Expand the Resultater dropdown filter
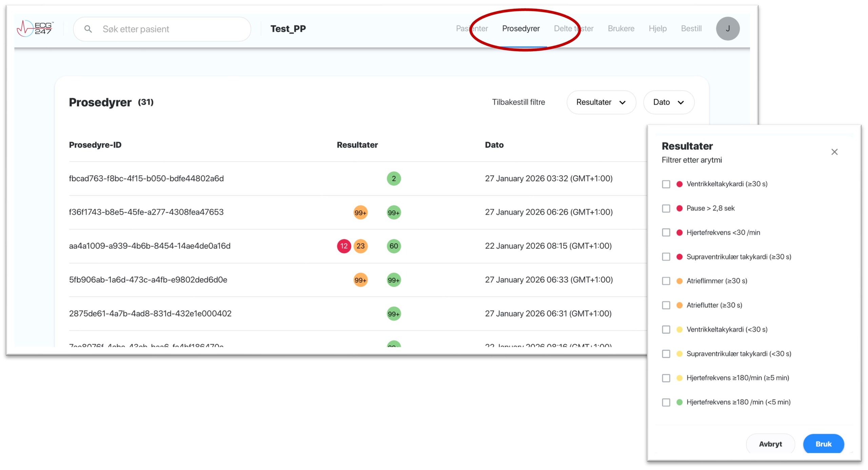868x470 pixels. [x=601, y=102]
